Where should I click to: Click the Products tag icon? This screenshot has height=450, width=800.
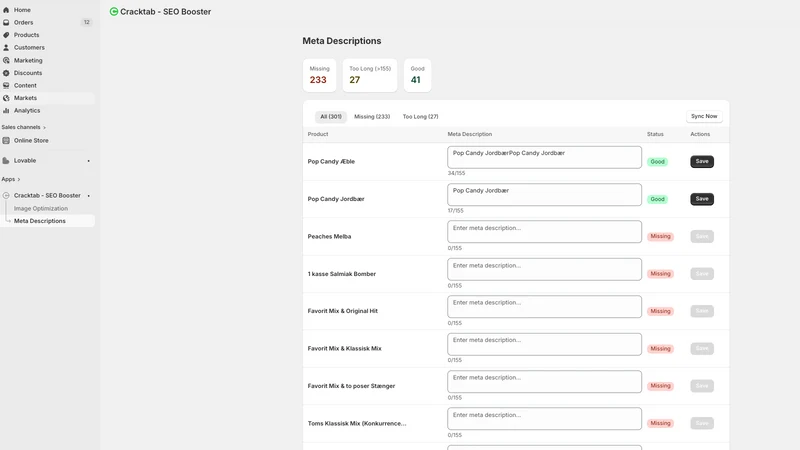6,35
